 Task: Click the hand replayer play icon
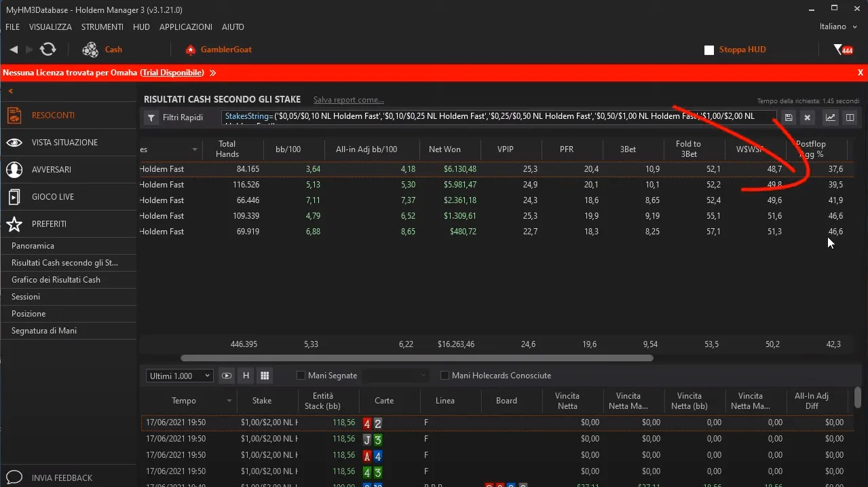[x=227, y=376]
